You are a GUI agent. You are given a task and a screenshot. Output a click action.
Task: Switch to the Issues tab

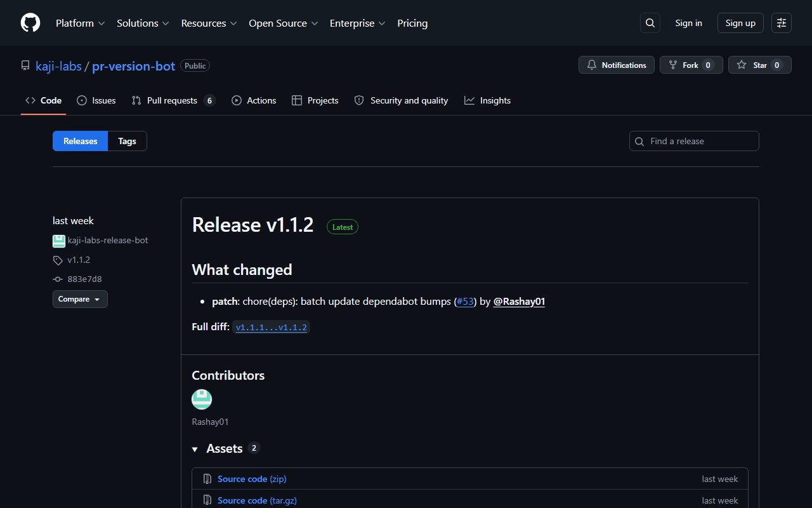click(x=96, y=100)
